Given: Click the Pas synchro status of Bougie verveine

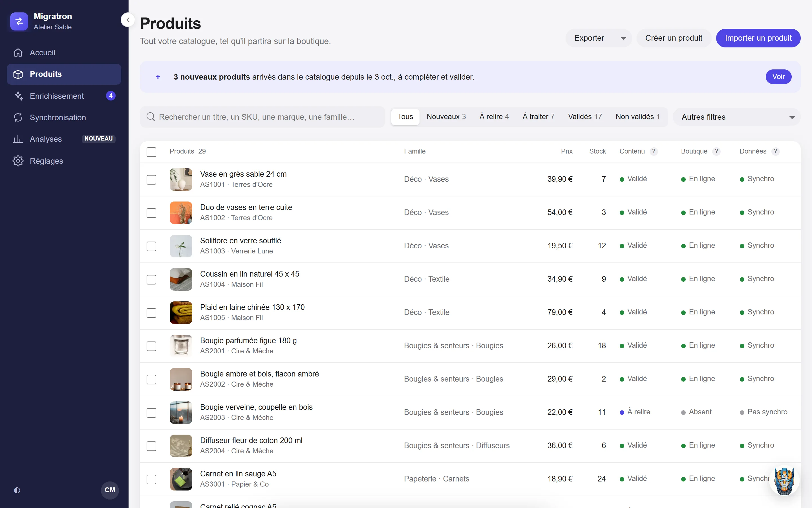Looking at the screenshot, I should tap(763, 412).
